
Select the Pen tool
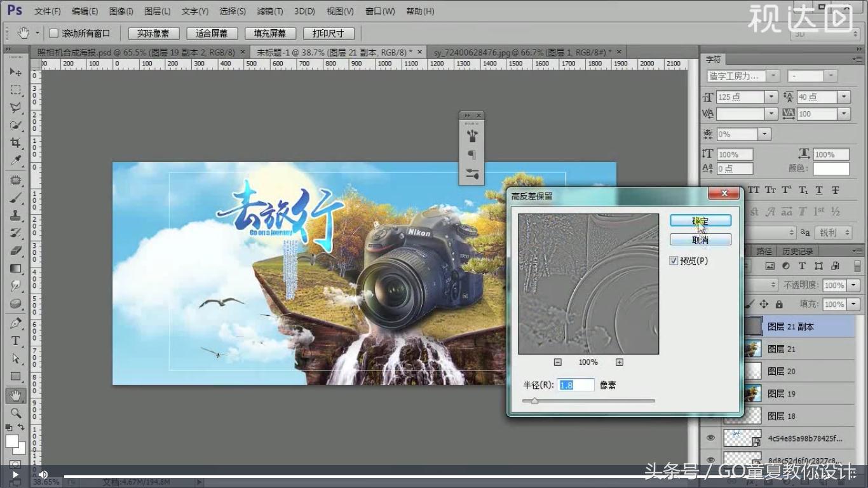[x=15, y=322]
